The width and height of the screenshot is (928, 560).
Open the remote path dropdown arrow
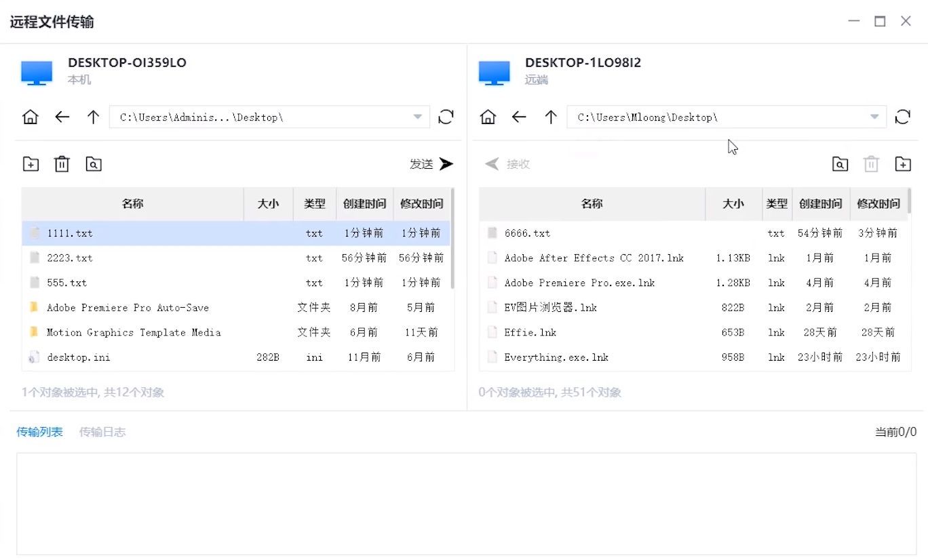pyautogui.click(x=874, y=117)
